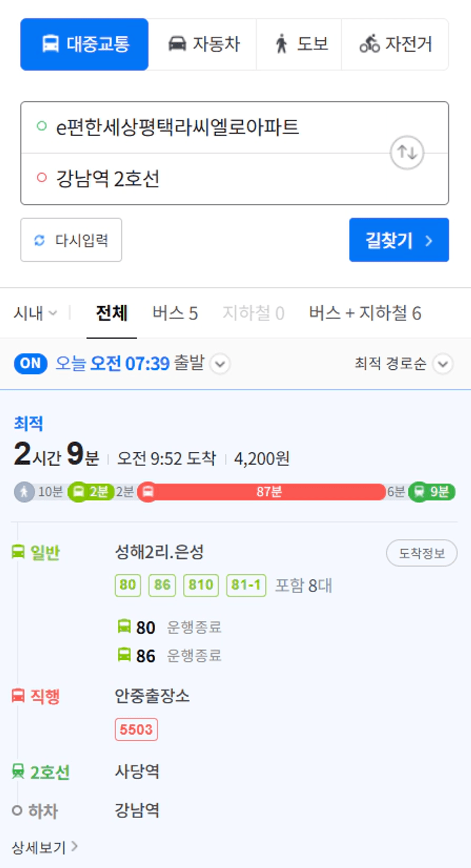Screen dimensions: 471x868
Task: Choose the 도보 walking icon mode
Action: [x=281, y=44]
